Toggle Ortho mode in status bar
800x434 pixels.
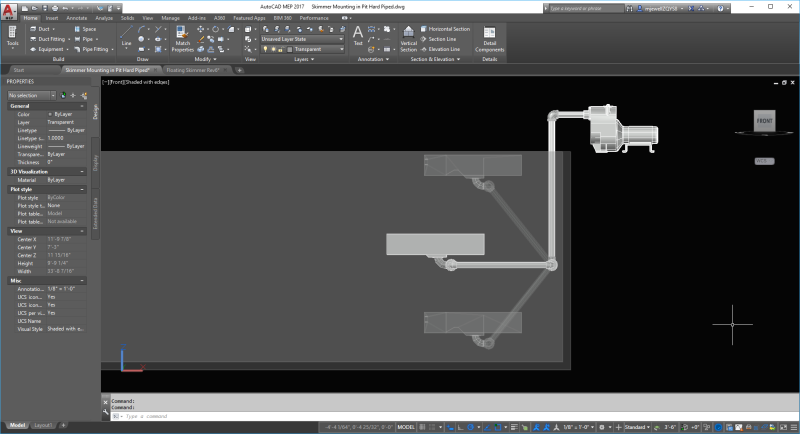461,427
